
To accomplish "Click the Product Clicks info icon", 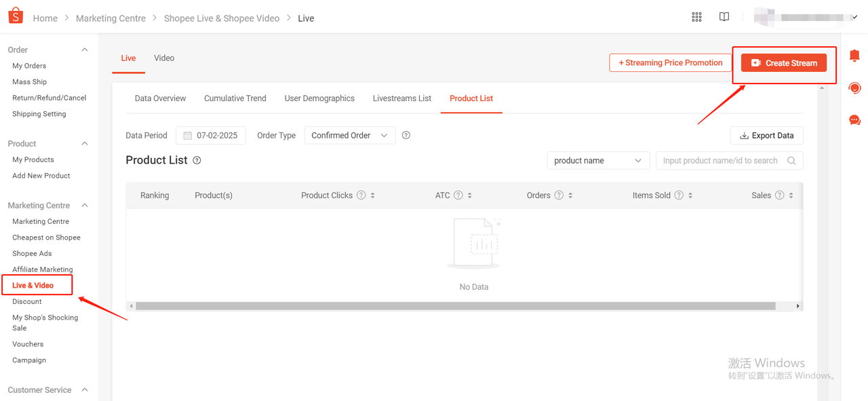I will coord(361,195).
